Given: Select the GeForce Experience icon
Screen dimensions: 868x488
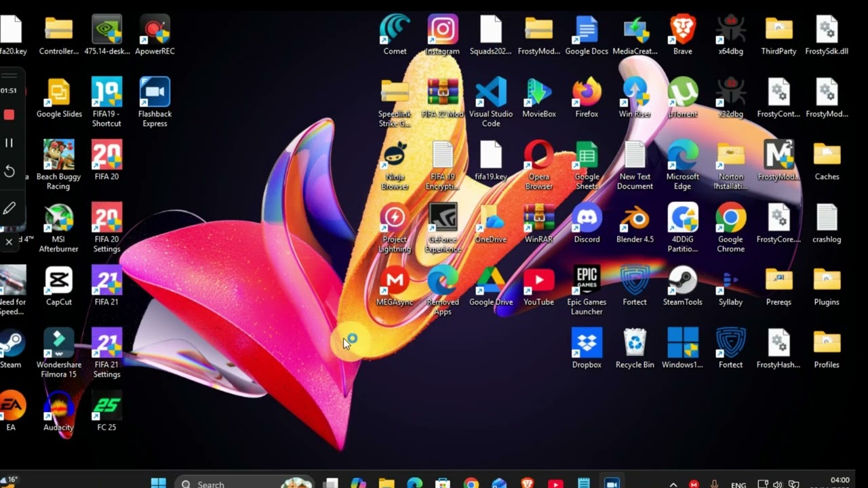Looking at the screenshot, I should (x=442, y=227).
